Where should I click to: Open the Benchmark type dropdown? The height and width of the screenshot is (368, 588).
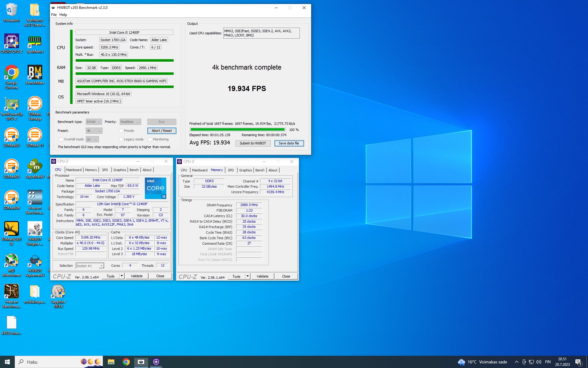(x=93, y=122)
